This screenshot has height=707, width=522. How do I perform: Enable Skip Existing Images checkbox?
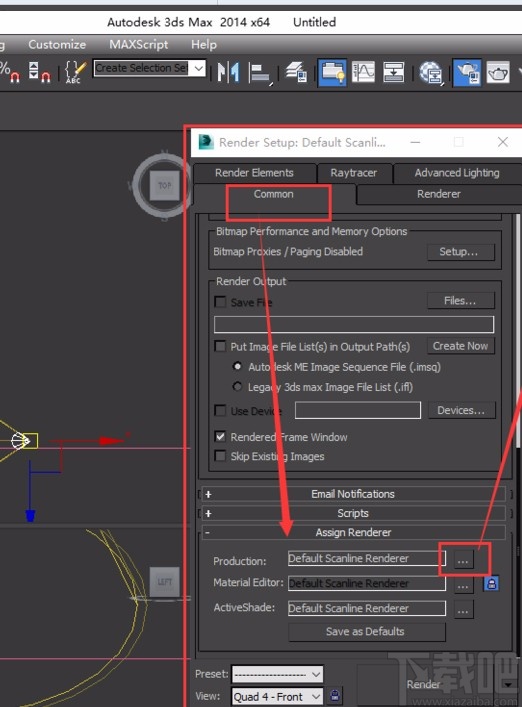coord(220,456)
